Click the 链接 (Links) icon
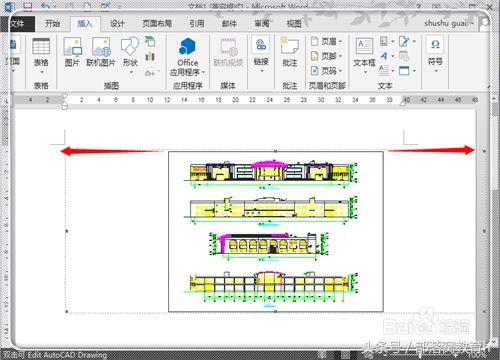 [x=261, y=46]
